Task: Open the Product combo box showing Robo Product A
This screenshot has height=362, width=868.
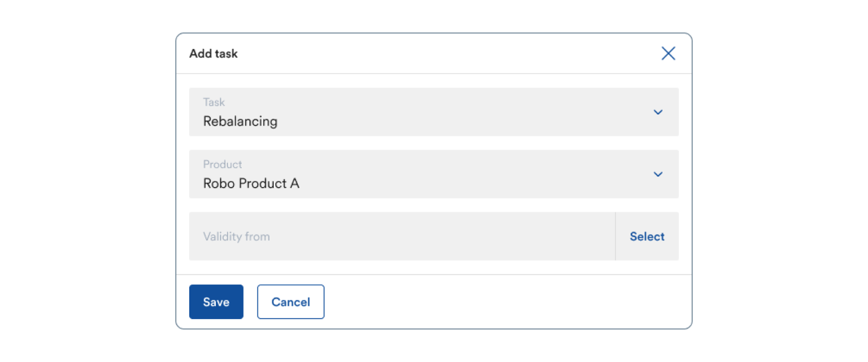Action: 434,174
